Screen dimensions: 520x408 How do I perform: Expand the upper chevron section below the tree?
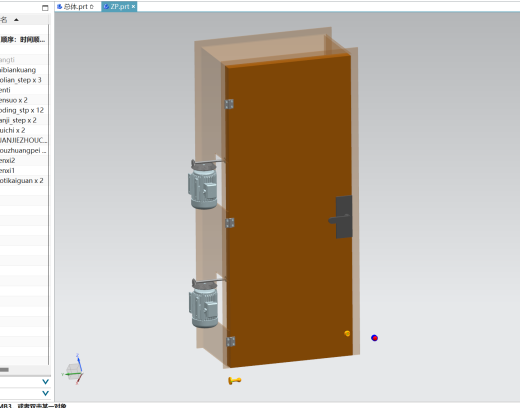(x=45, y=382)
